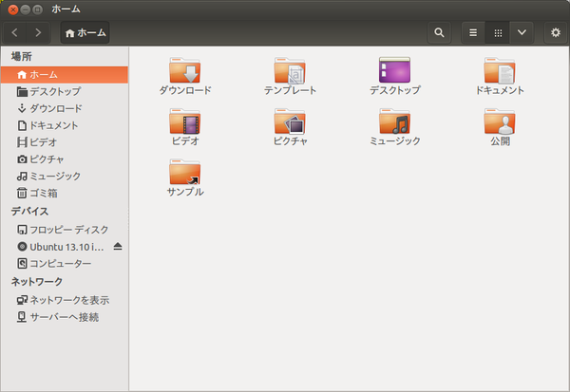Select フロッピー ディスク device
This screenshot has width=570, height=392.
tap(65, 230)
